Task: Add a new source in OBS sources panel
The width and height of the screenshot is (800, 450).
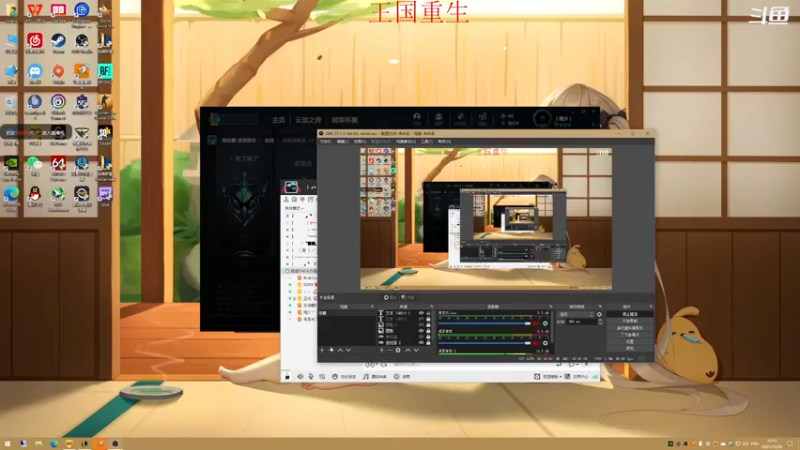Action: [382, 350]
